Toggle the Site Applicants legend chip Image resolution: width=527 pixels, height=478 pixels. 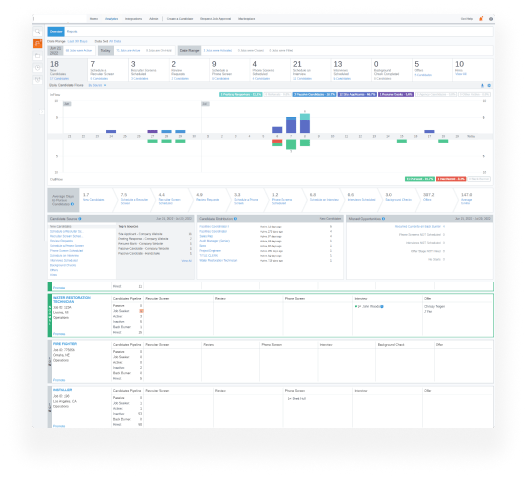(357, 94)
